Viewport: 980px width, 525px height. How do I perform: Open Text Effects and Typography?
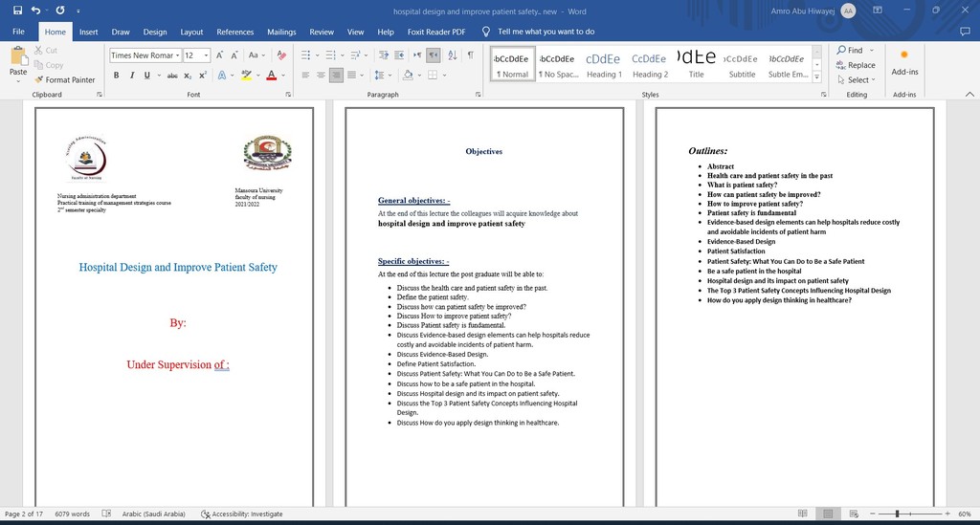[222, 75]
